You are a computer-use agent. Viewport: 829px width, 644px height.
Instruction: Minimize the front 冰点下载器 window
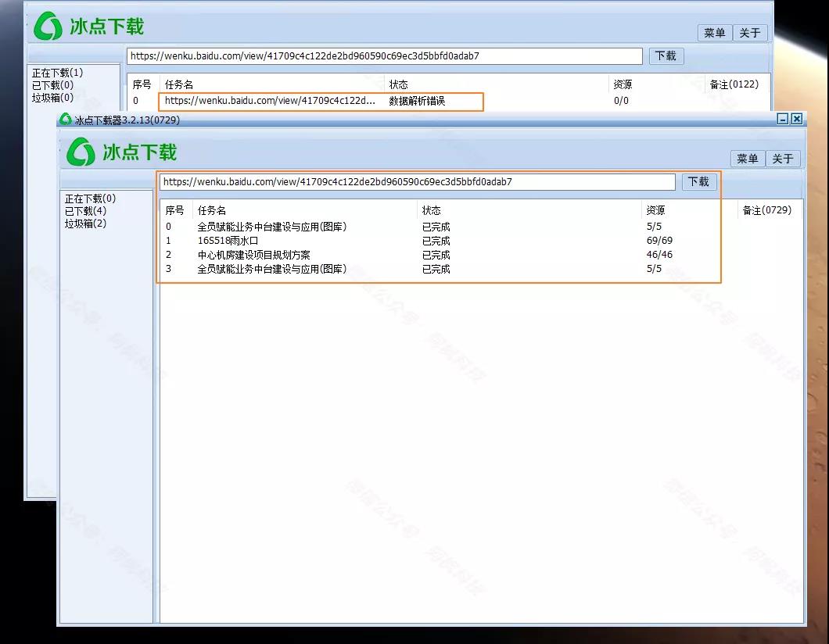click(783, 119)
